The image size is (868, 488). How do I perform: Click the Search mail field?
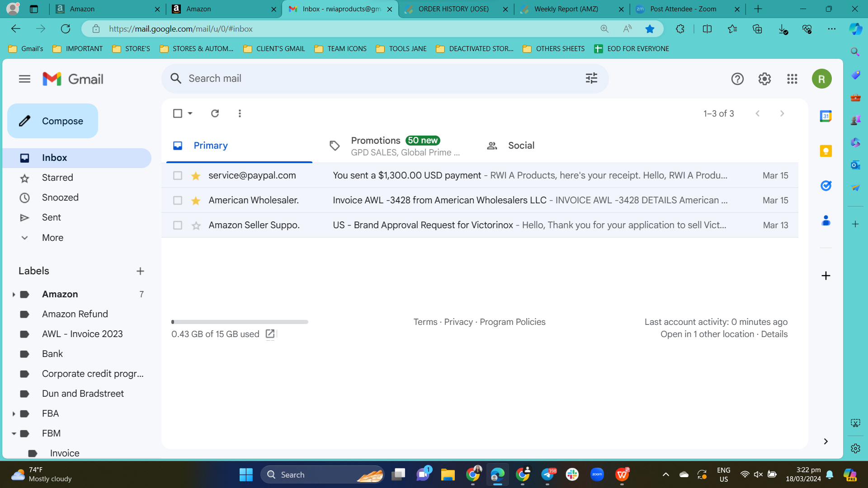coord(384,78)
